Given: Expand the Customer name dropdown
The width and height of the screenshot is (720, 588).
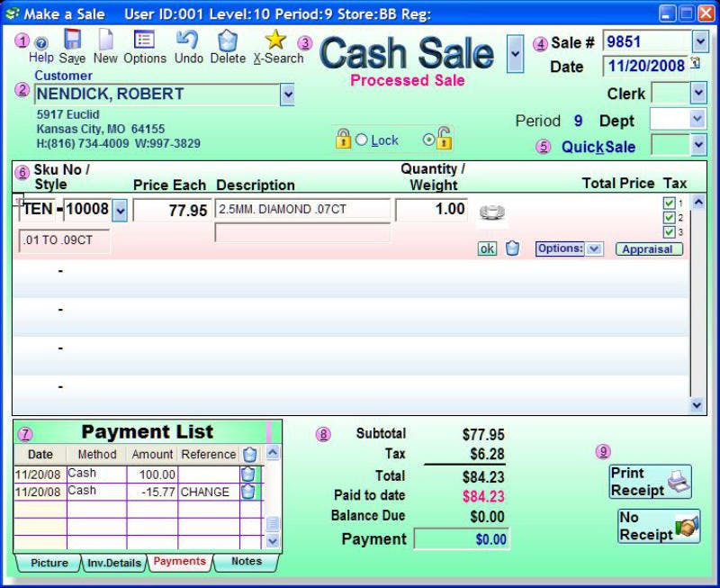Looking at the screenshot, I should coord(287,95).
